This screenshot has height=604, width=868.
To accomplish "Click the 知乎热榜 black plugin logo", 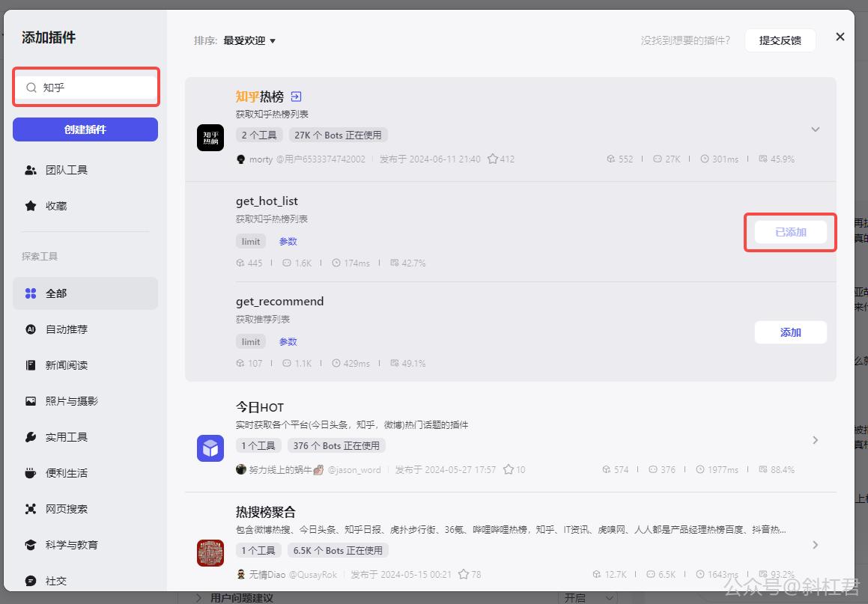I will click(x=210, y=138).
